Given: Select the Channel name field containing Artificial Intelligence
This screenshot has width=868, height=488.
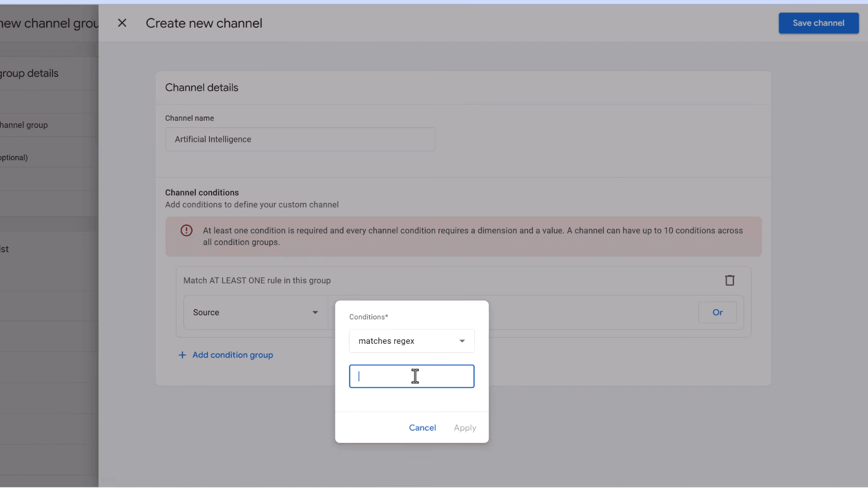Looking at the screenshot, I should point(300,139).
